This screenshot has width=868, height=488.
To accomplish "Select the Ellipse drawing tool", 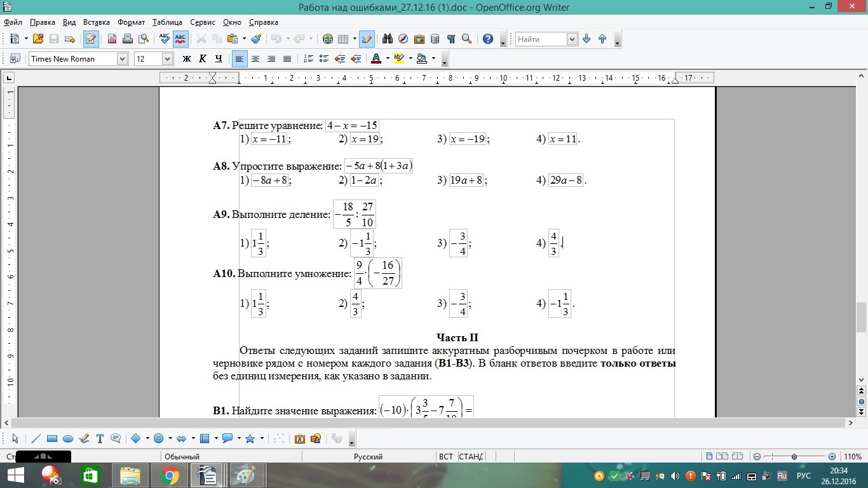I will (x=68, y=438).
